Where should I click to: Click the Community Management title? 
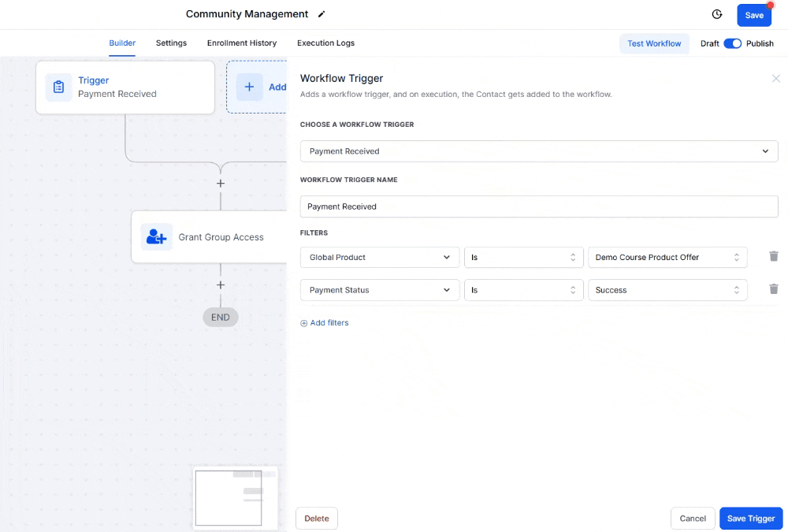[247, 14]
